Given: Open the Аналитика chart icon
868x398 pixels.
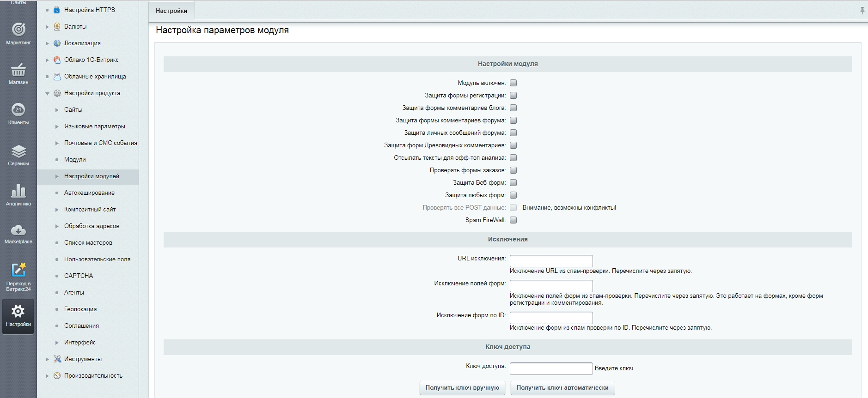Looking at the screenshot, I should (18, 191).
